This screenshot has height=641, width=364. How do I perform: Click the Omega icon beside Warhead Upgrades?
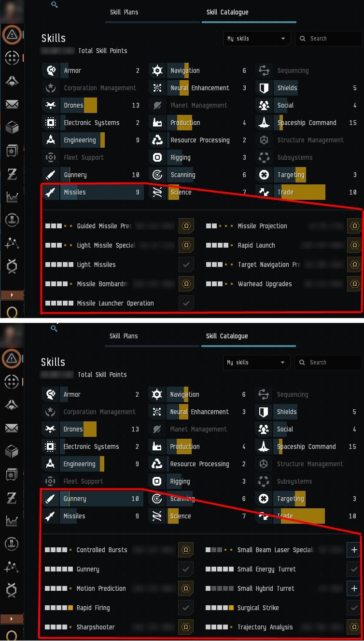click(x=355, y=284)
